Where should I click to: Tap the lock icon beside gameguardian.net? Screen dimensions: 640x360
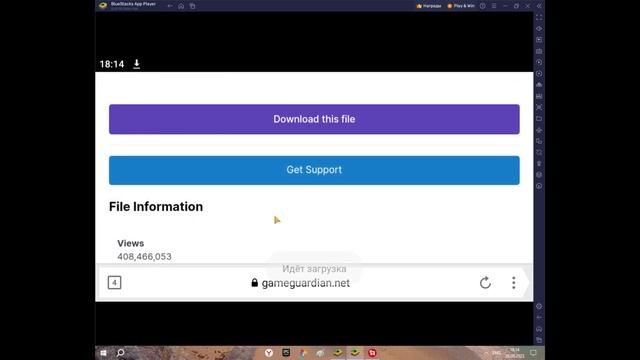254,282
